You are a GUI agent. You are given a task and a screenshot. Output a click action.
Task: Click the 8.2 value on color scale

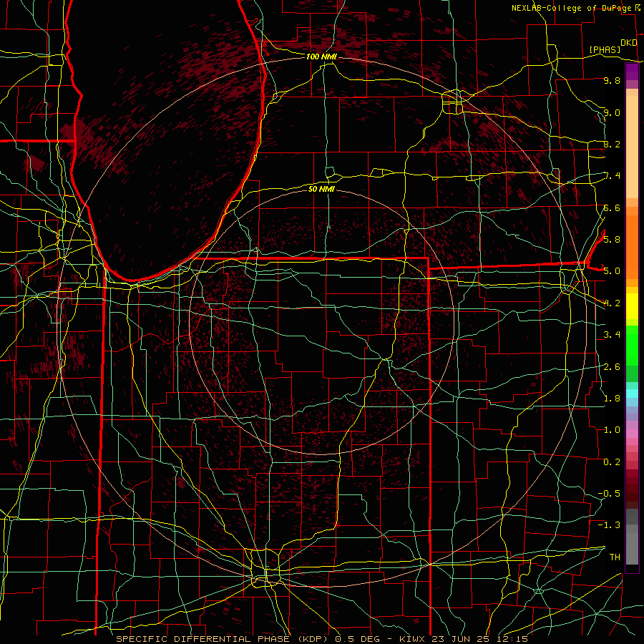coord(612,144)
